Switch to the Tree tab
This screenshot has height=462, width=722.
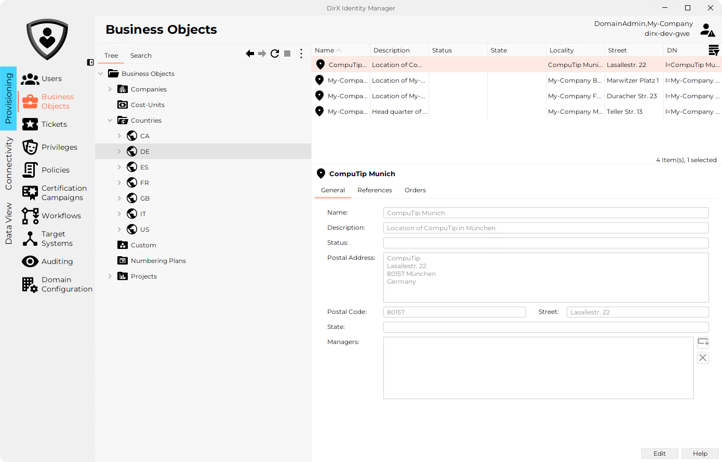pyautogui.click(x=111, y=55)
